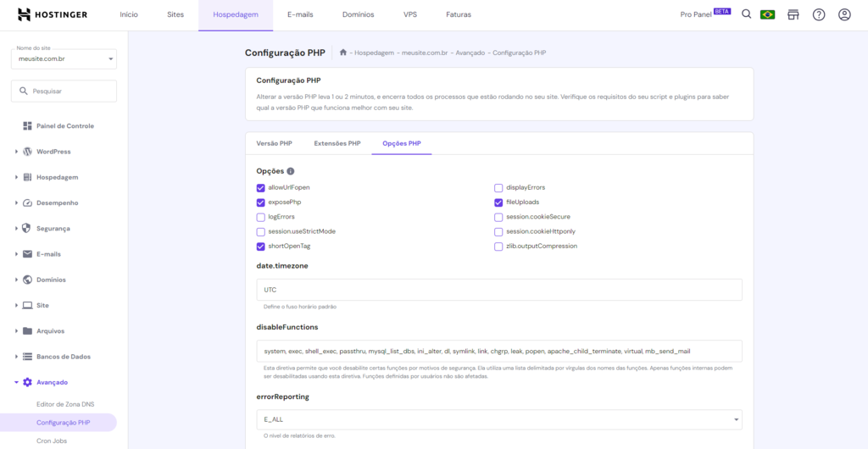The width and height of the screenshot is (868, 449).
Task: Enable session.cookieHttponly checkbox
Action: [498, 231]
